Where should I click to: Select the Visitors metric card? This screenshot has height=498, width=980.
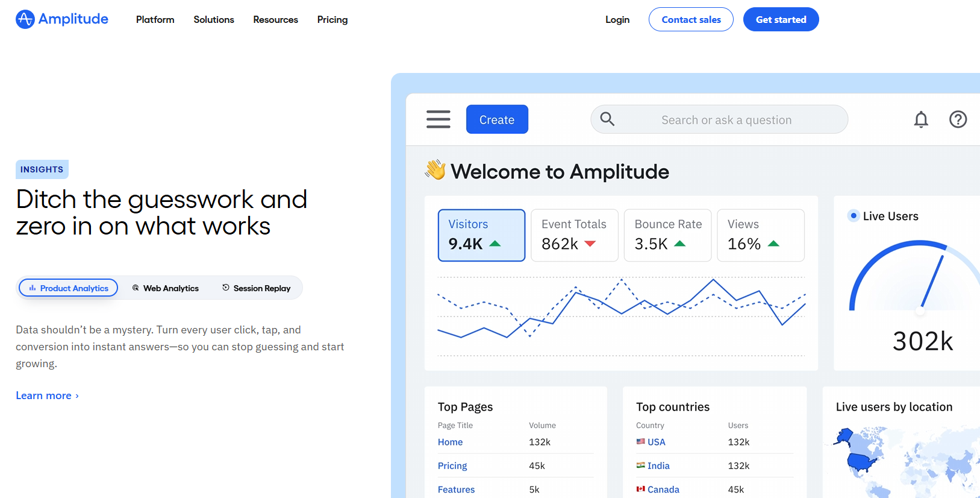(x=482, y=235)
